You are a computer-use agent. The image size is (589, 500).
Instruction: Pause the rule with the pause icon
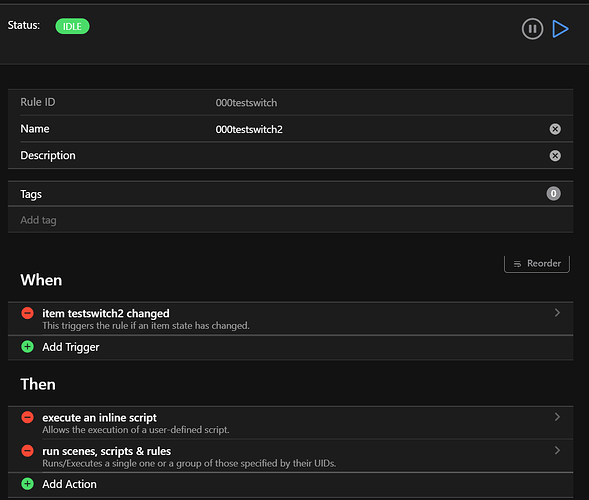[532, 29]
